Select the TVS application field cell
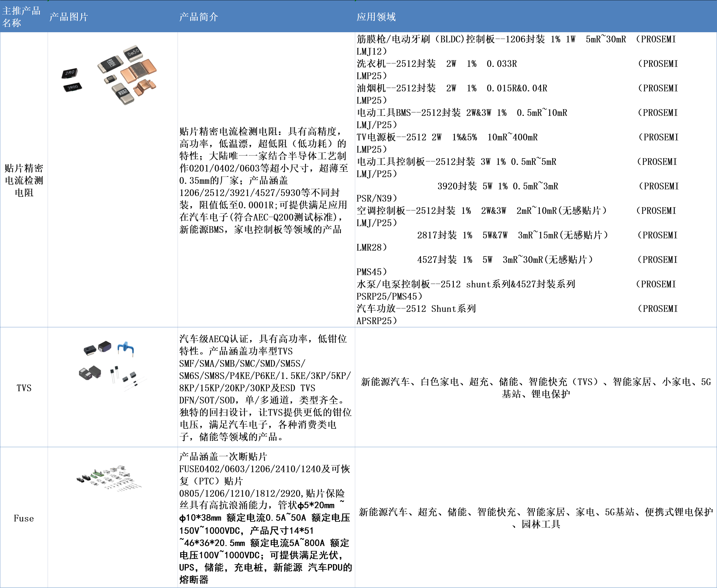 (536, 387)
